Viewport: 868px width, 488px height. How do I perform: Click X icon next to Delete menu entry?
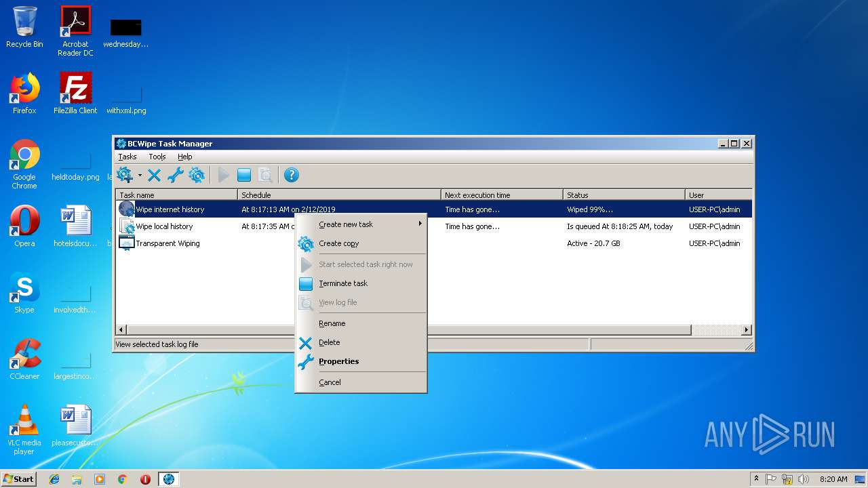pos(306,343)
